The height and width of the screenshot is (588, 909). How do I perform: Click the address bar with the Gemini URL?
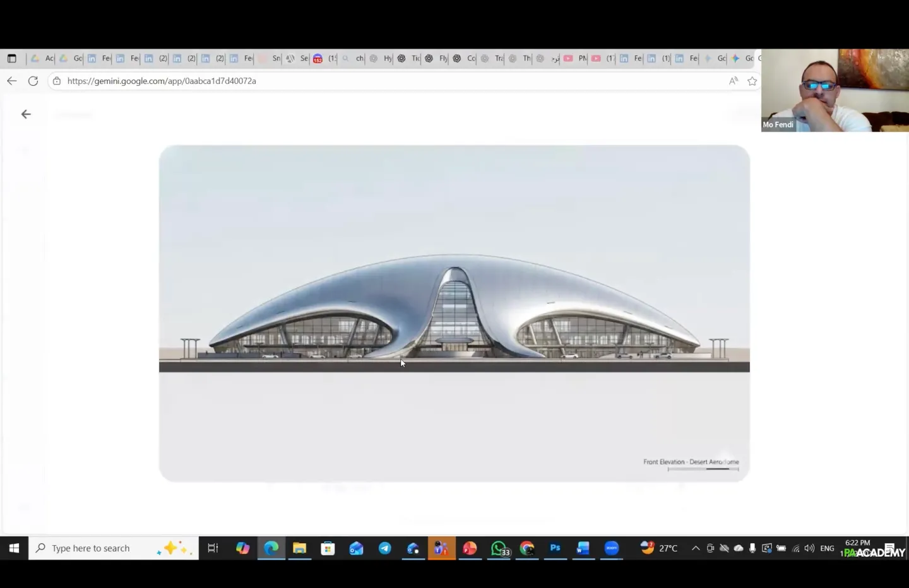[379, 81]
